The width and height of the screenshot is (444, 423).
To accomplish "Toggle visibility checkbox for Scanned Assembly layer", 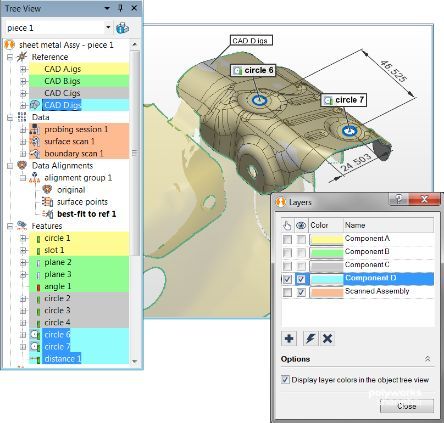I will coord(301,292).
